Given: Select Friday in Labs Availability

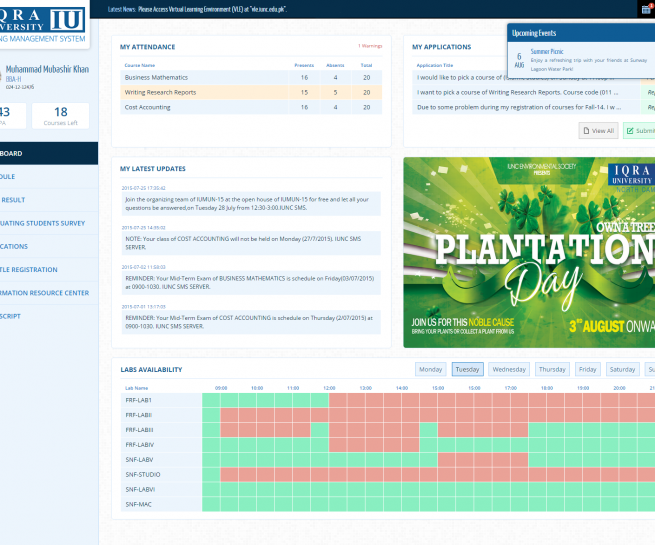Looking at the screenshot, I should point(588,369).
